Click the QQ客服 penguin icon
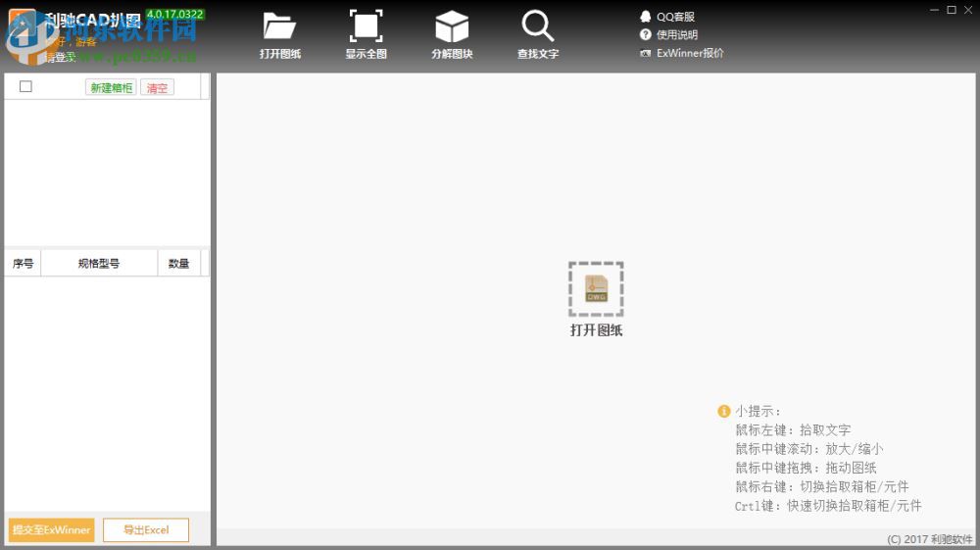The image size is (980, 550). click(646, 17)
